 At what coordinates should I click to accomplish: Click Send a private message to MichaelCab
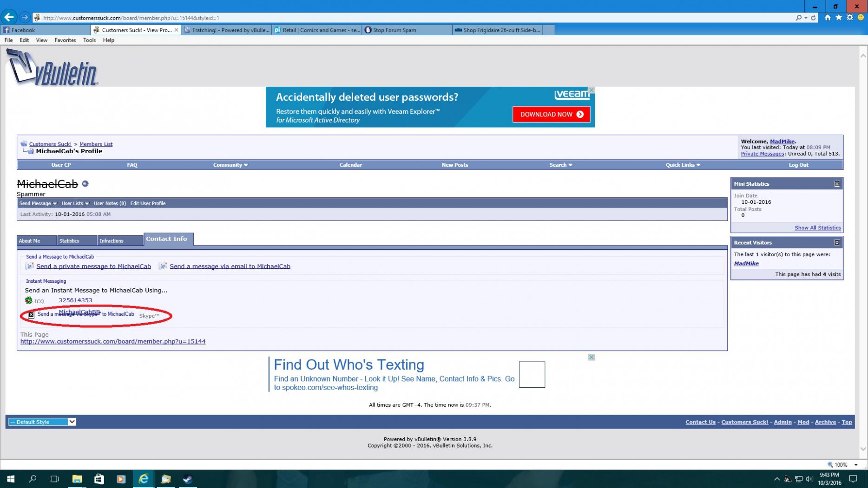click(93, 266)
